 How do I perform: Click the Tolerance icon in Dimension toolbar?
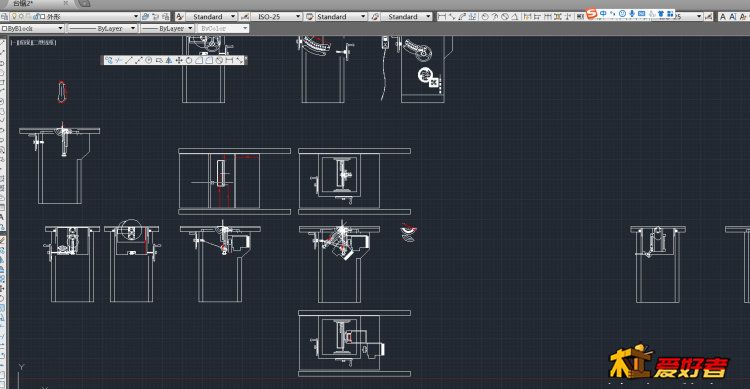coord(580,17)
